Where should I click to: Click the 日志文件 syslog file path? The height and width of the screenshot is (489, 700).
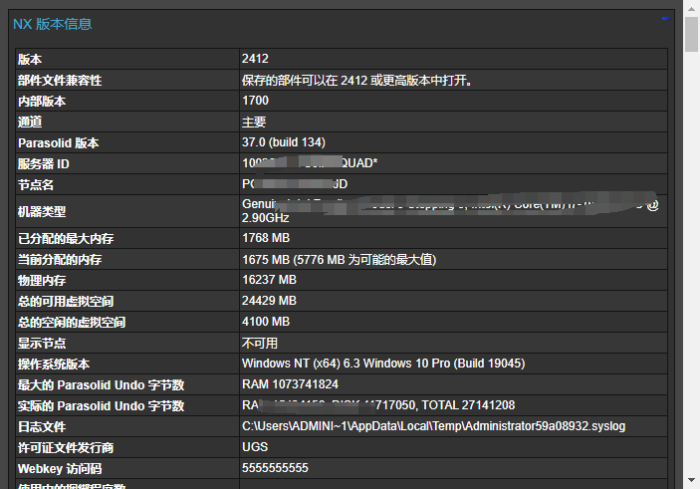click(433, 426)
